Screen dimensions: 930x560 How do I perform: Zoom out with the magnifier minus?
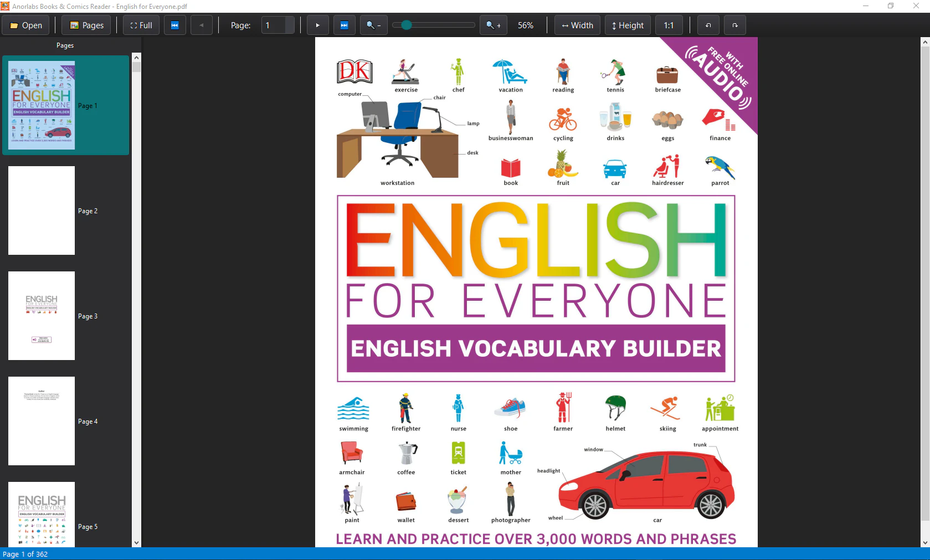click(373, 25)
